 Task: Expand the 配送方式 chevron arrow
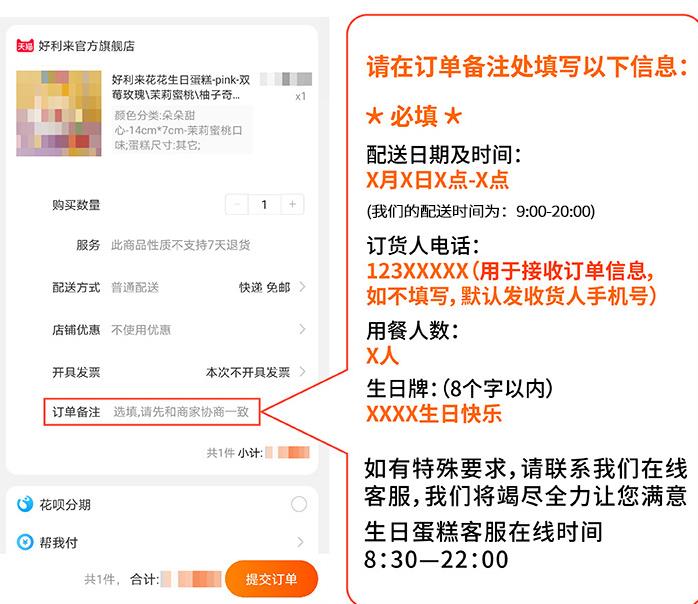[x=303, y=287]
